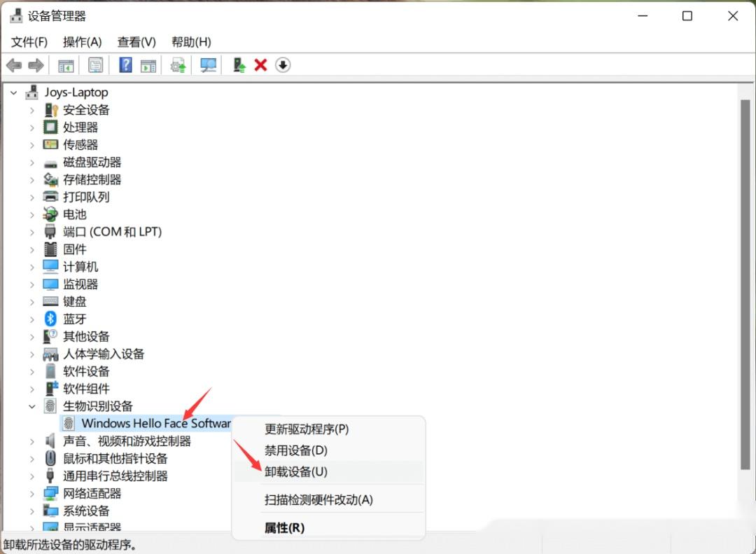Click the red X uninstall device toolbar icon
The image size is (756, 554).
pos(260,65)
